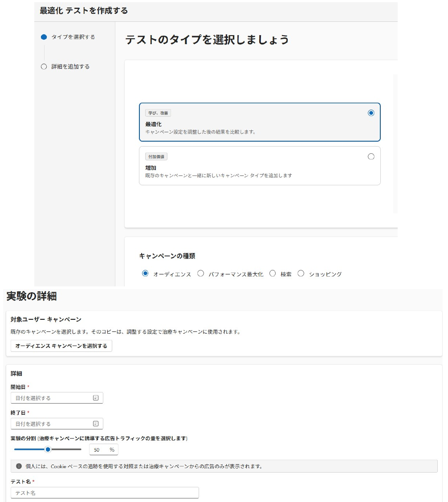Choose 検索 campaign type
The image size is (448, 502).
point(273,273)
